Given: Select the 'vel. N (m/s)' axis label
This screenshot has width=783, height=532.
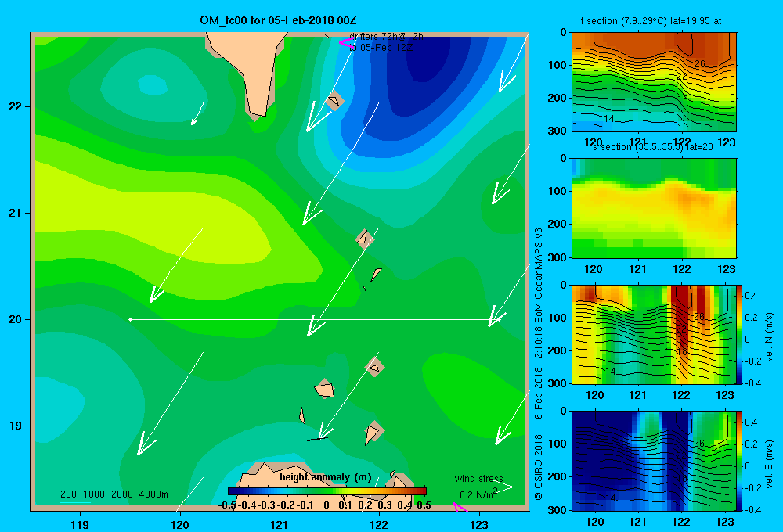Looking at the screenshot, I should pos(769,337).
